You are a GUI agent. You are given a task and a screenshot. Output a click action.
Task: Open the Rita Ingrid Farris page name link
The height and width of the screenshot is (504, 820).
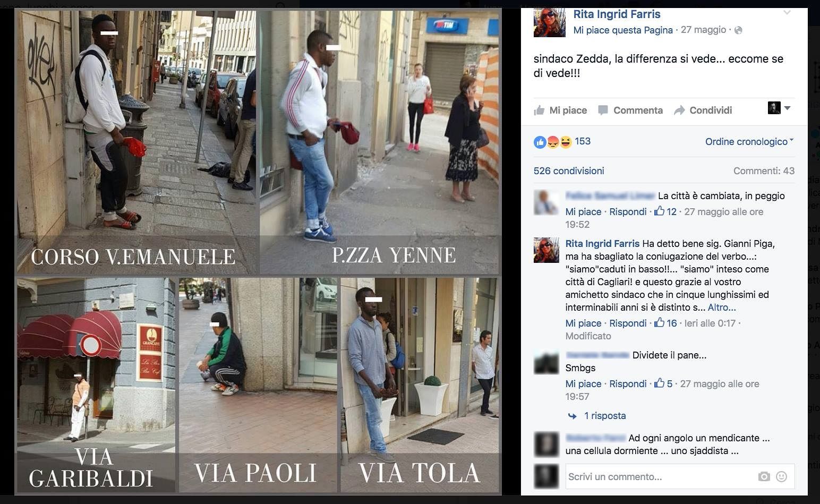point(617,14)
